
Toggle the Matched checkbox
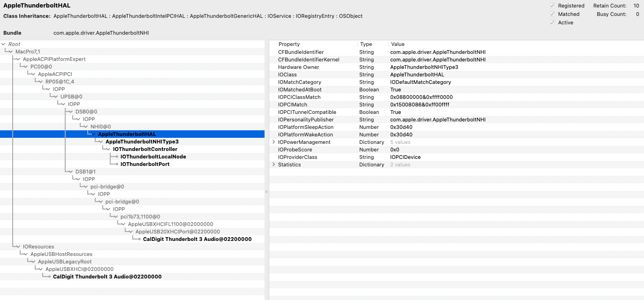pos(552,14)
